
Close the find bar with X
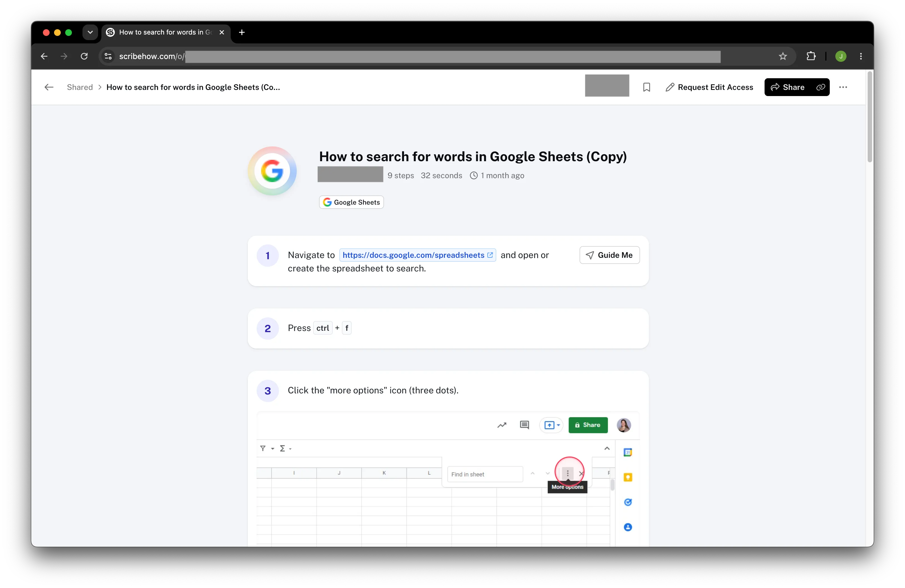click(581, 474)
